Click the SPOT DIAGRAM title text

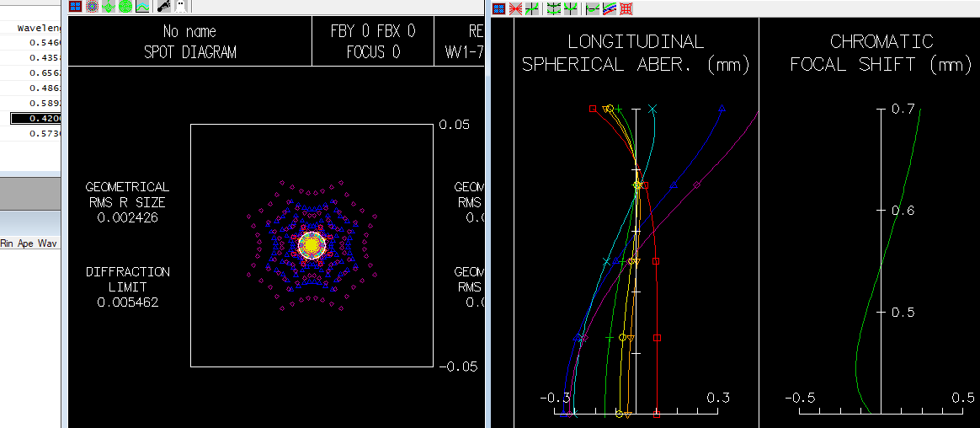tap(190, 52)
